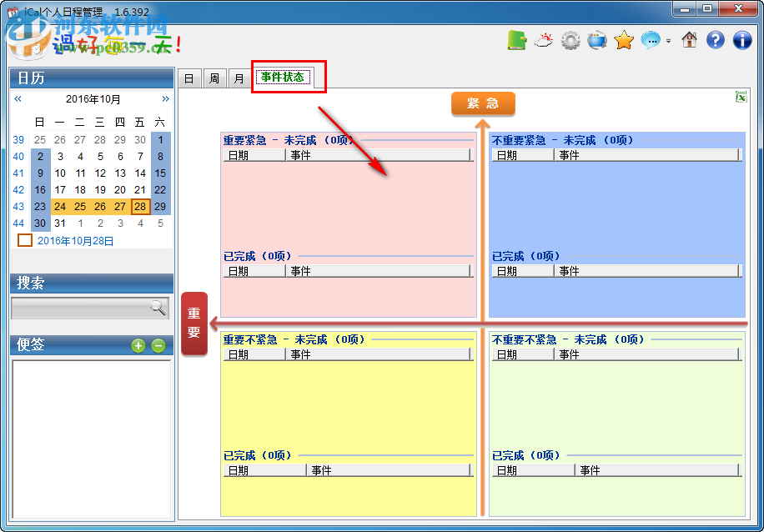The width and height of the screenshot is (764, 532).
Task: Sort 不重要紧急 未完成 list by 事件 column
Action: click(x=646, y=155)
